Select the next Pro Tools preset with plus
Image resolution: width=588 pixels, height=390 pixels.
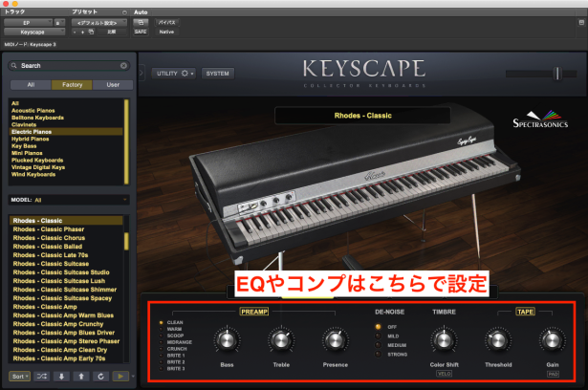tap(82, 32)
